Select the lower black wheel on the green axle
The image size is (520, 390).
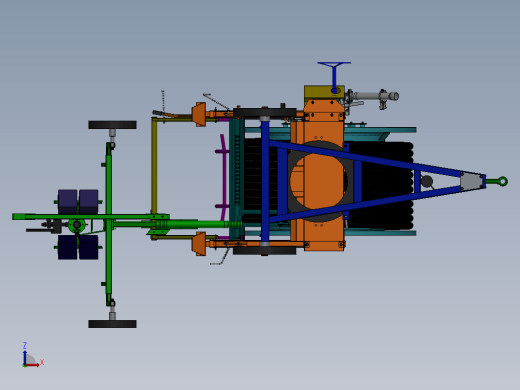pos(112,324)
